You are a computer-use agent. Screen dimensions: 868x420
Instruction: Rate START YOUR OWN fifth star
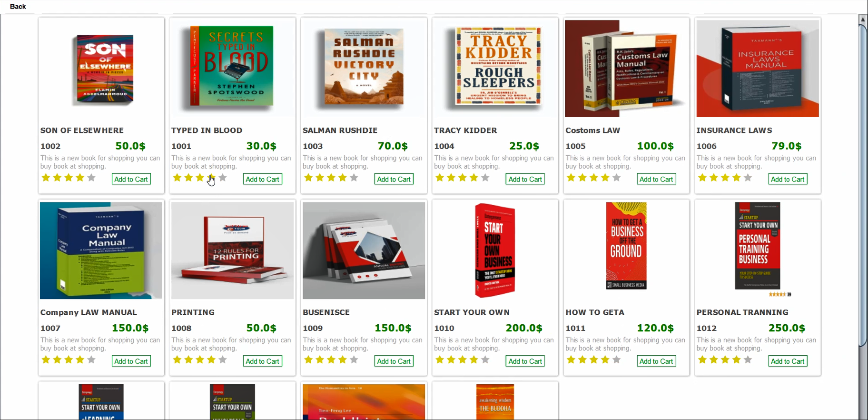pos(485,360)
